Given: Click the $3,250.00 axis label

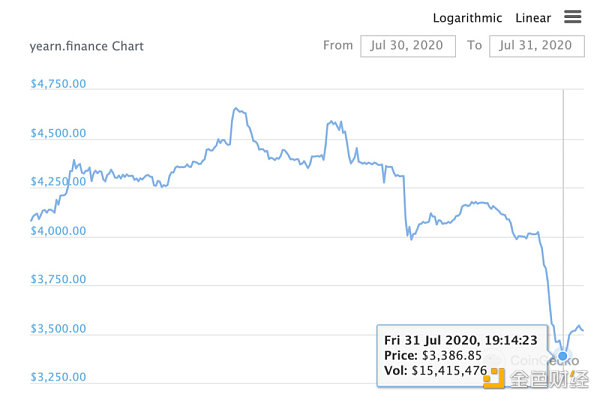Looking at the screenshot, I should [x=58, y=378].
